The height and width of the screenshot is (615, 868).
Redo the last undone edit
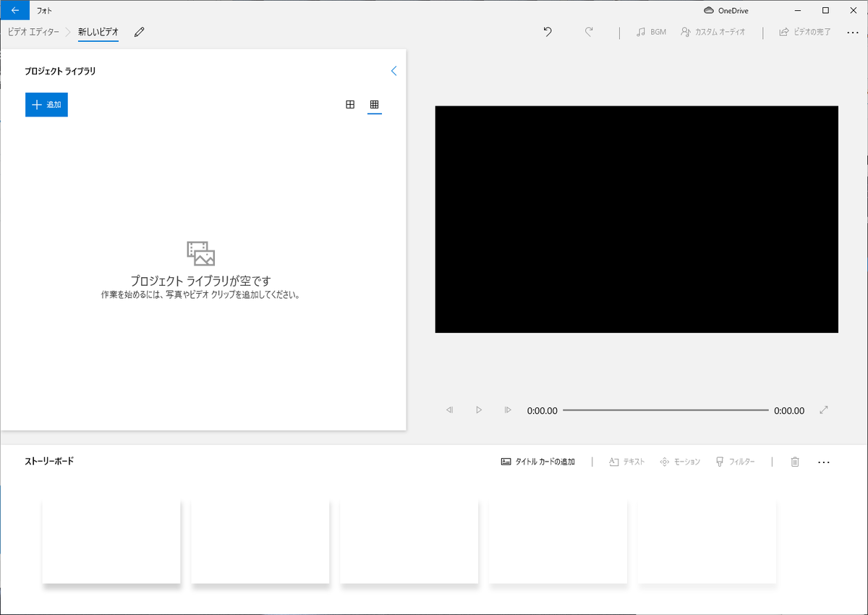589,32
